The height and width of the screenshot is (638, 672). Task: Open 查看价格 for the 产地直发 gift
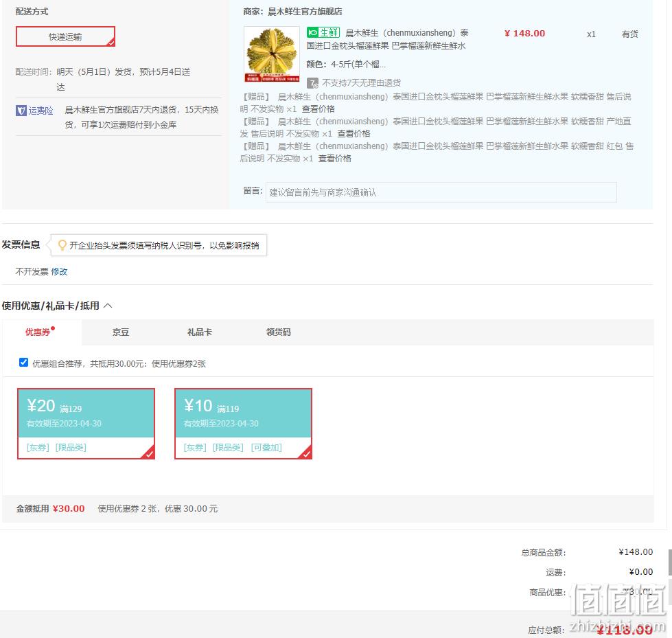(354, 134)
